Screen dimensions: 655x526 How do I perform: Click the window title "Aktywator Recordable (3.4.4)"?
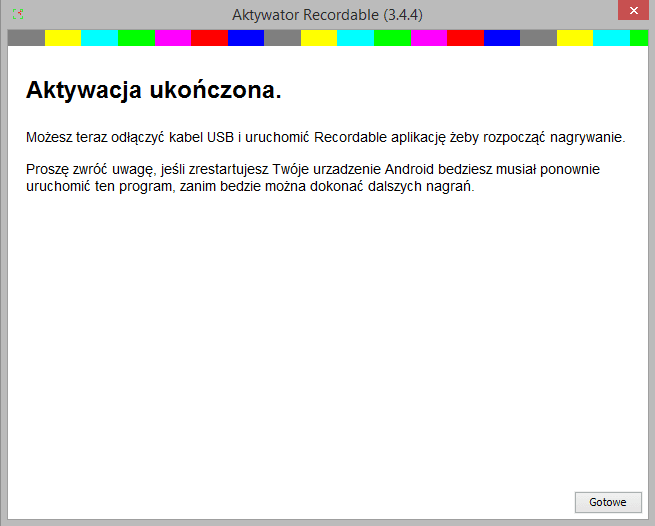coord(327,15)
